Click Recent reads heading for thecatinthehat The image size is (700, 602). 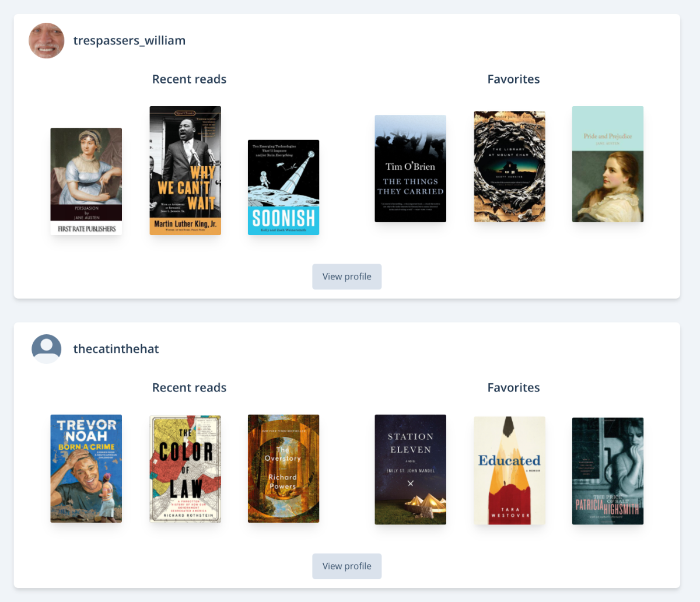click(190, 388)
